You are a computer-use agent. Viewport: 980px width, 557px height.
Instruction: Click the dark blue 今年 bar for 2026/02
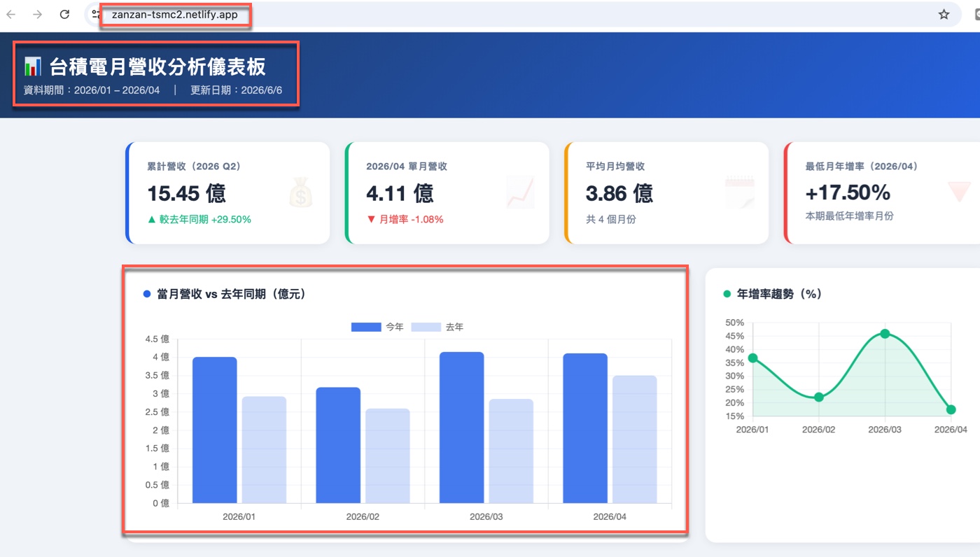tap(338, 445)
